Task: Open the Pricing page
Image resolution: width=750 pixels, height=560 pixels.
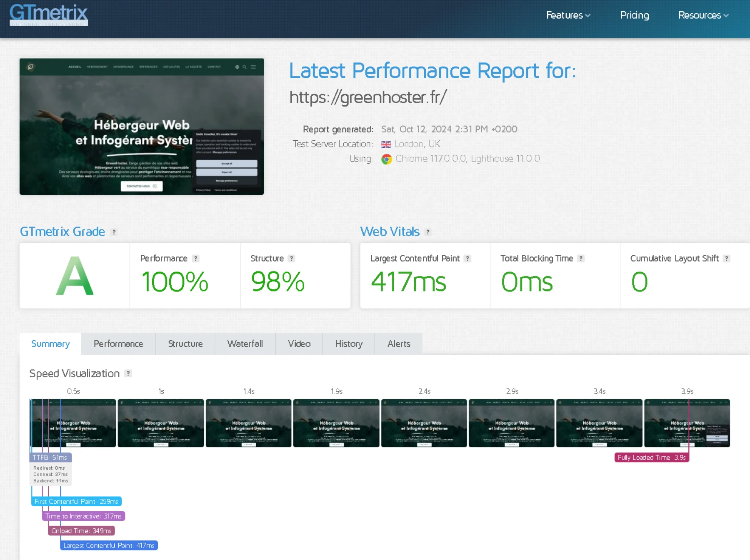Action: (x=634, y=15)
